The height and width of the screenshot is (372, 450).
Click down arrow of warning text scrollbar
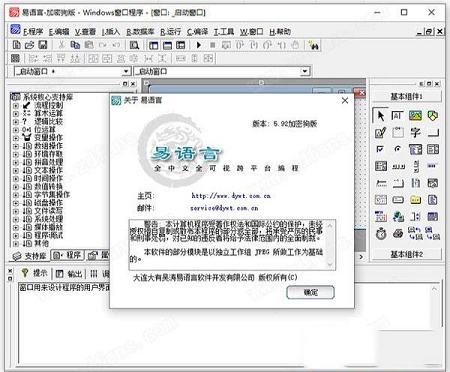point(330,264)
